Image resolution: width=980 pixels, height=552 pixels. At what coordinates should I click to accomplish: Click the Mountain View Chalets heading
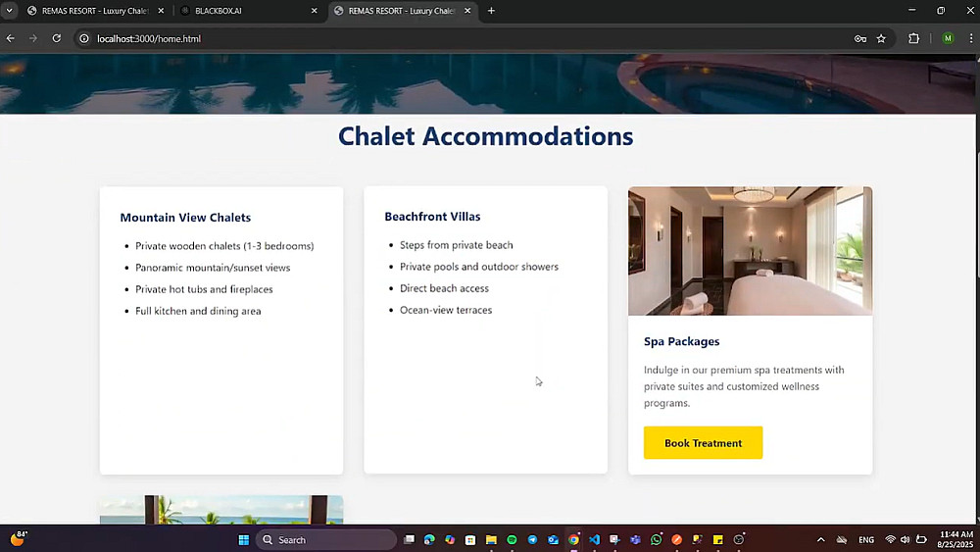click(185, 218)
